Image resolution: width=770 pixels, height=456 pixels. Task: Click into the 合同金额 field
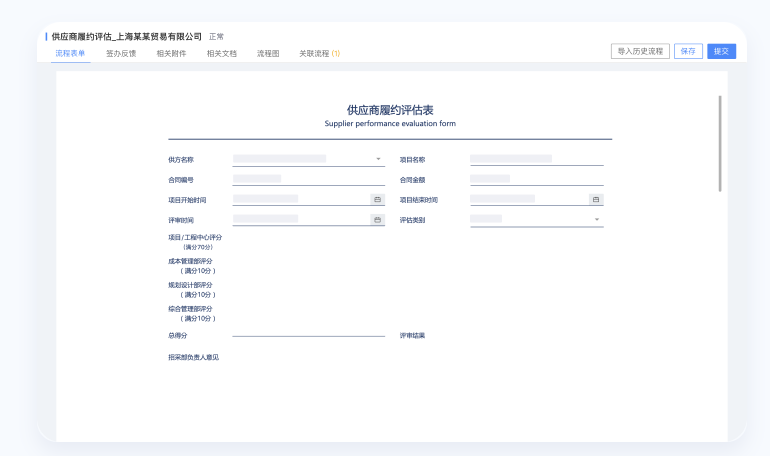(536, 179)
